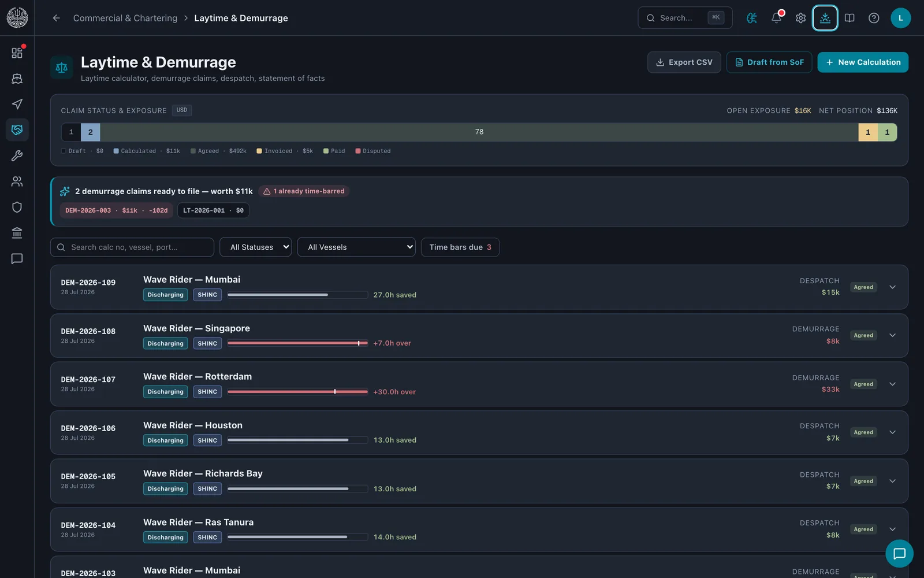Open the bank finance sidebar icon
Image resolution: width=924 pixels, height=578 pixels.
point(17,233)
